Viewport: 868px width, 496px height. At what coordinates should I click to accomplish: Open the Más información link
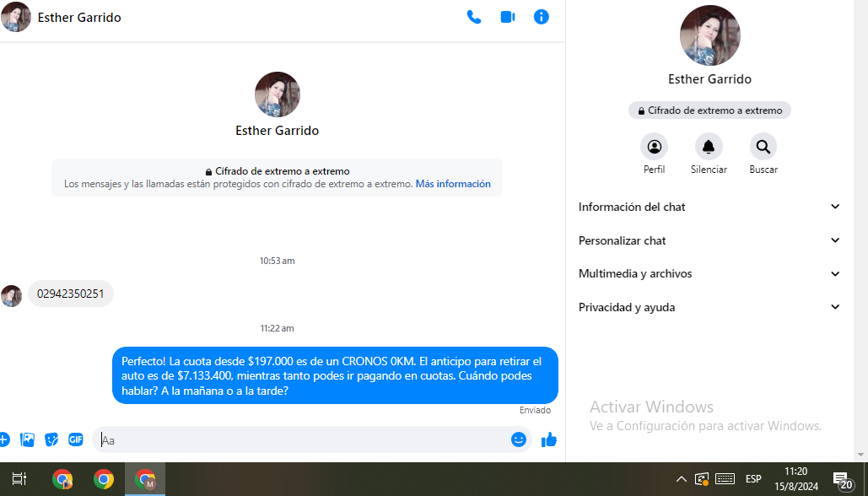(453, 184)
